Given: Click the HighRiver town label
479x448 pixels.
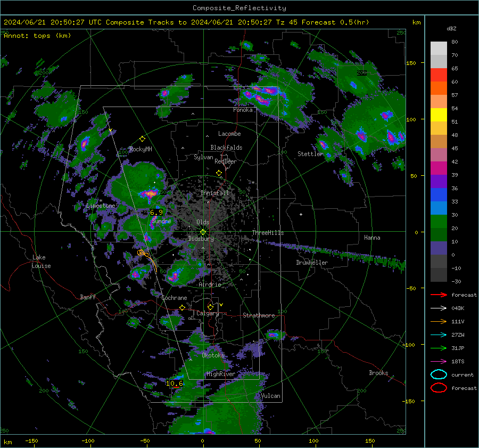Looking at the screenshot, I should (221, 374).
